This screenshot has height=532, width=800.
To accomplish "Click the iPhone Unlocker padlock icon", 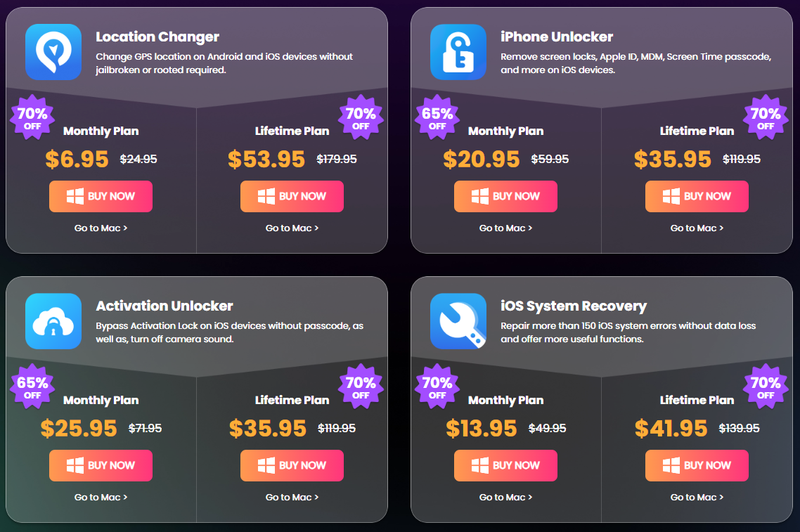I will (x=458, y=52).
